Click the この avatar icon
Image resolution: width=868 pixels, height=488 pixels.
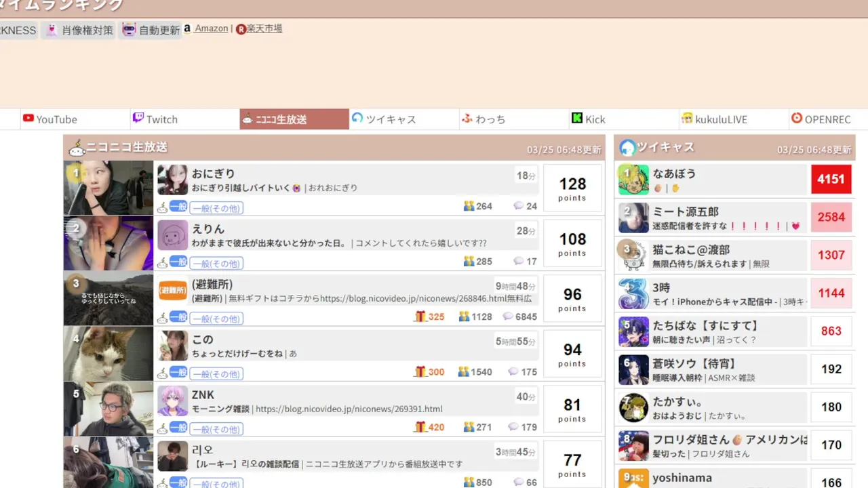172,346
